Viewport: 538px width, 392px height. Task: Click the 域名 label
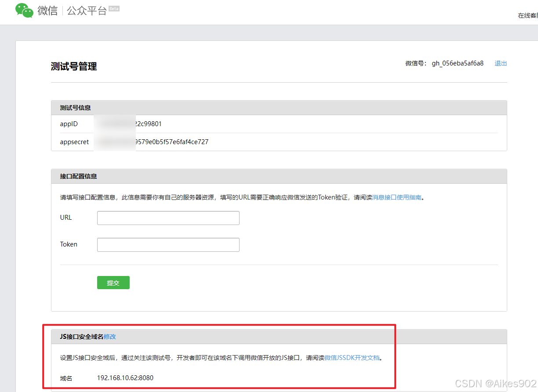pos(66,378)
